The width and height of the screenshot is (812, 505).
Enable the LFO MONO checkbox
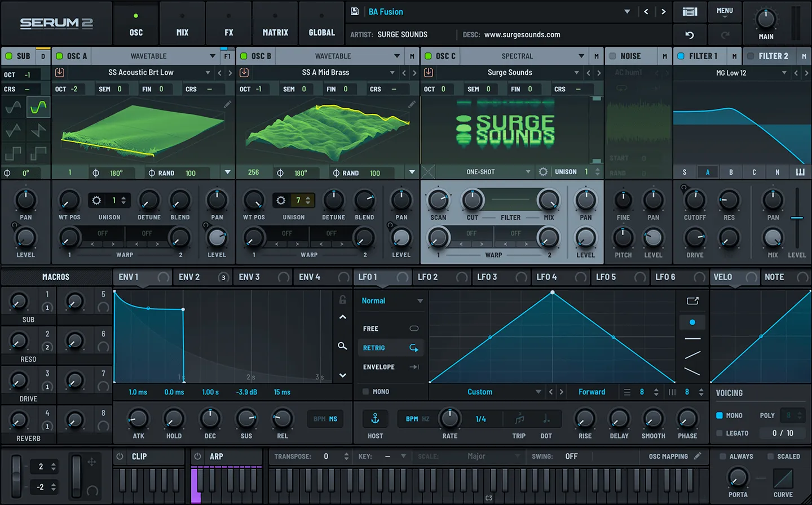point(365,391)
